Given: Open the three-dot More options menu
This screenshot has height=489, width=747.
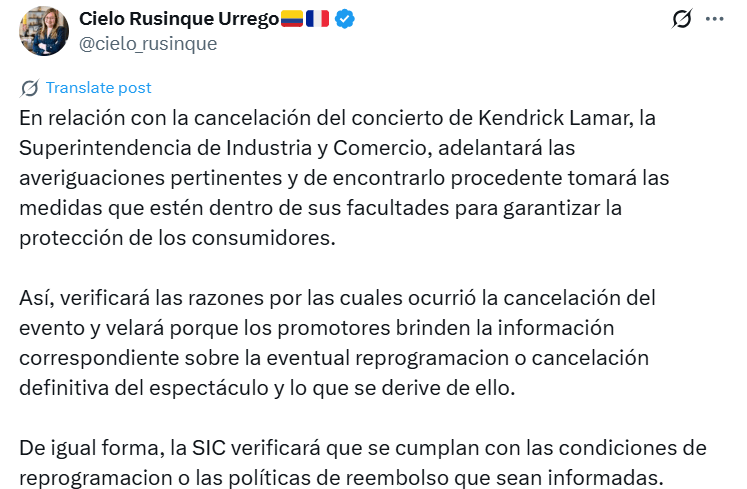Looking at the screenshot, I should click(x=714, y=19).
